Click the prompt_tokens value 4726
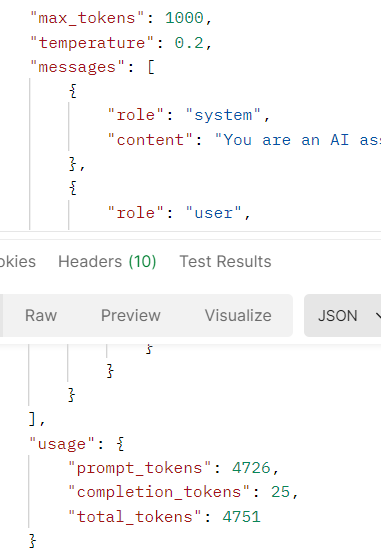Image resolution: width=381 pixels, height=557 pixels. pos(251,468)
